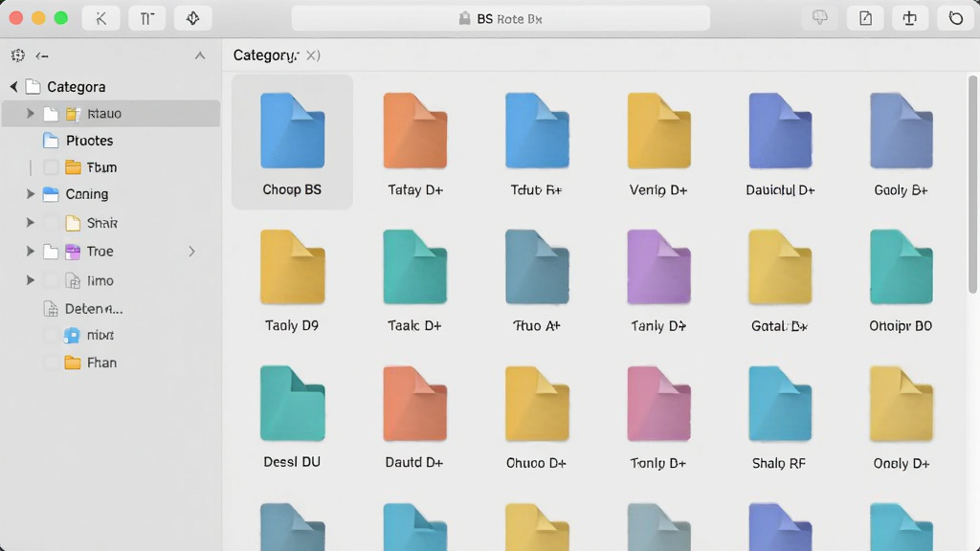This screenshot has height=551, width=980.
Task: Open the Taalc D+ teal folder
Action: point(415,267)
